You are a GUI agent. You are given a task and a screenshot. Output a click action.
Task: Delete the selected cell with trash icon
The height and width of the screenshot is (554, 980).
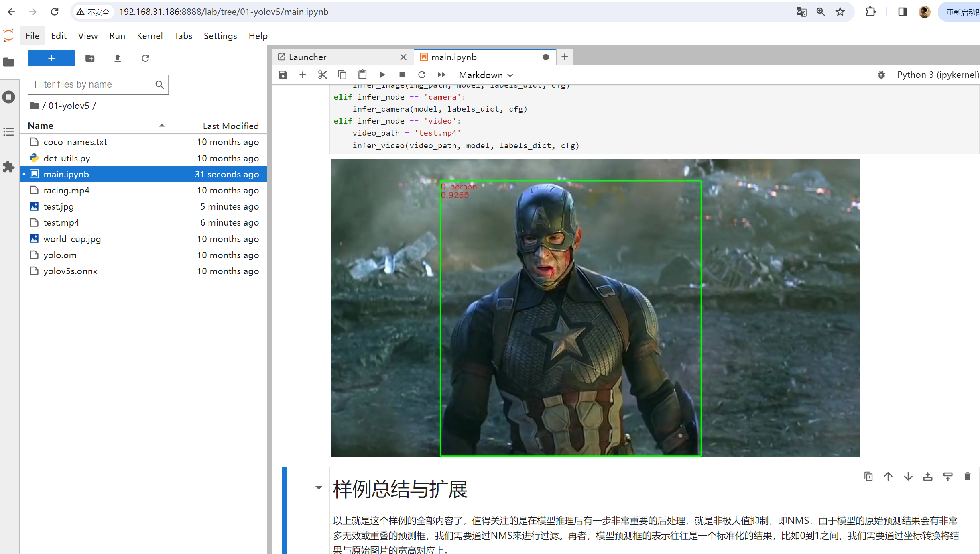(x=967, y=476)
